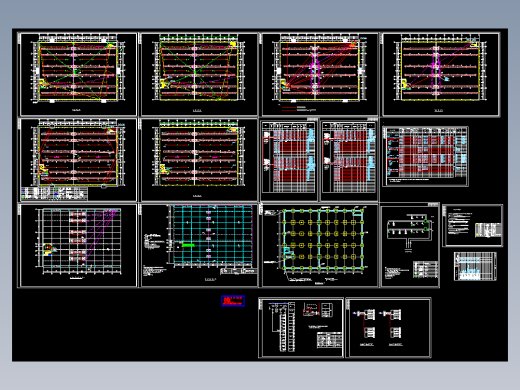Open the riser diagram sheet with vertical ladder
Viewport: 520px width, 390px height.
[x=301, y=328]
